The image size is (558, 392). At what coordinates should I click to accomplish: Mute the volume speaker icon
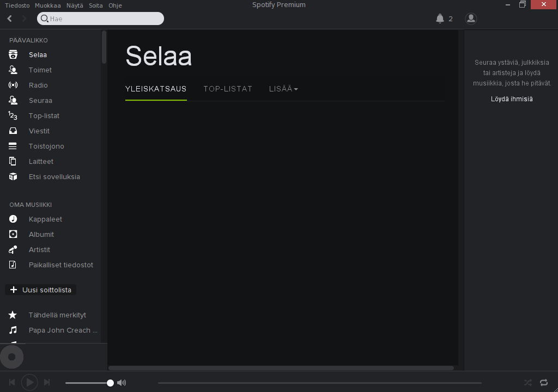click(122, 383)
